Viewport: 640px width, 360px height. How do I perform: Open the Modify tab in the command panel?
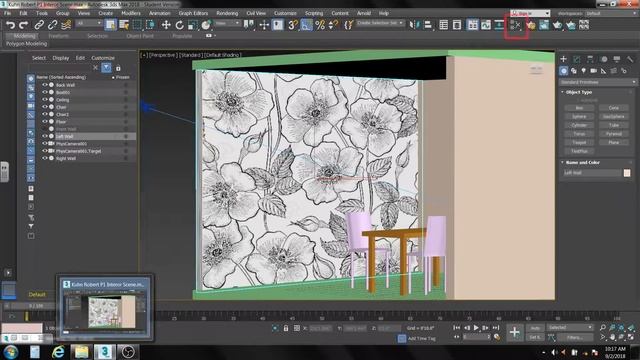click(x=576, y=59)
